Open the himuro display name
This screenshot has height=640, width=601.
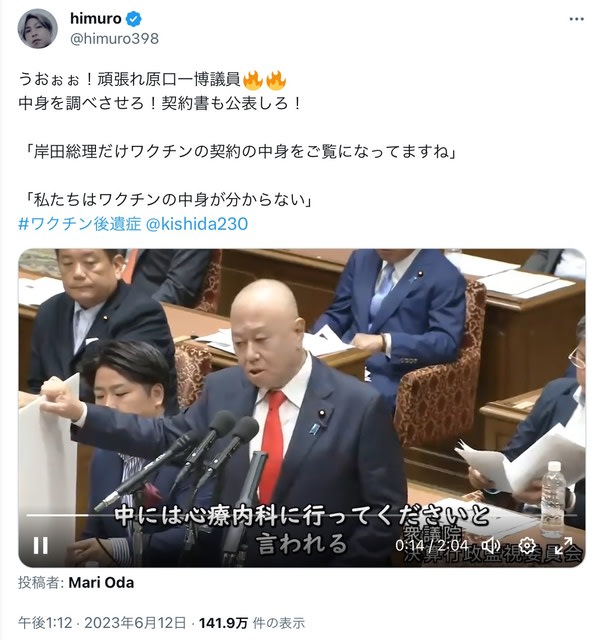[x=96, y=18]
